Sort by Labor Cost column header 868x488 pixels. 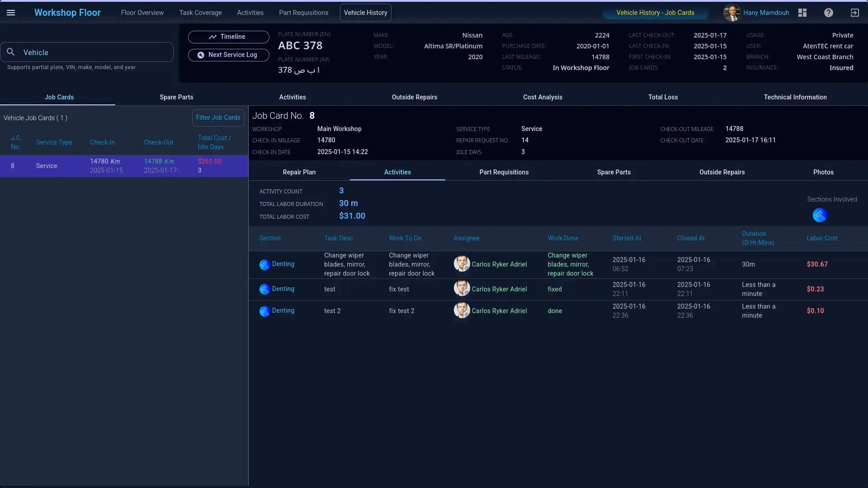[x=821, y=238]
